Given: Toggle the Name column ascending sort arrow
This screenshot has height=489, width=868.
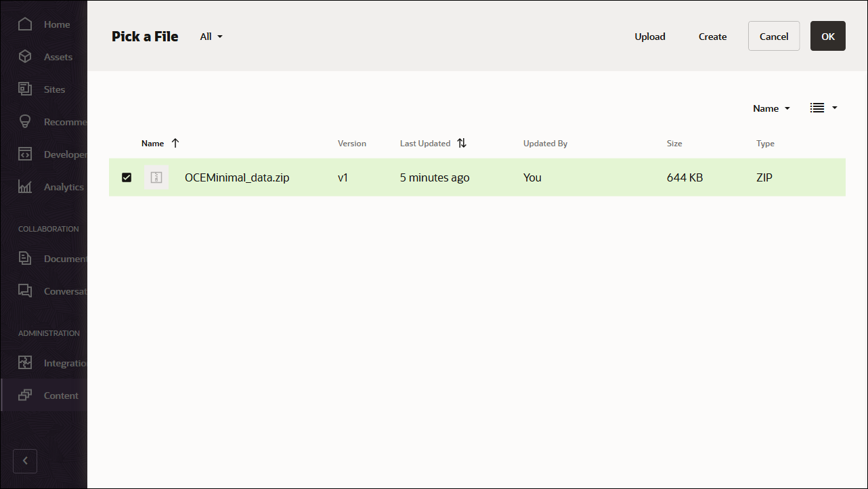Looking at the screenshot, I should pos(175,143).
